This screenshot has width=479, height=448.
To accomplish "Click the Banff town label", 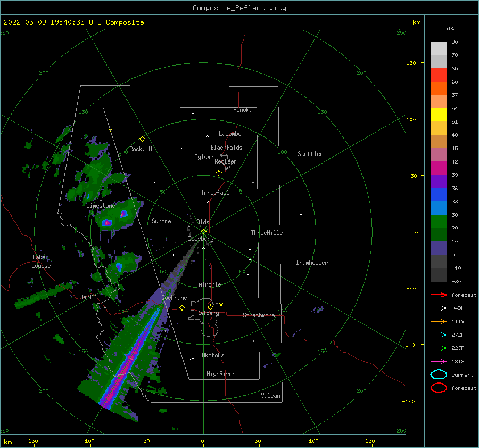I will (88, 297).
